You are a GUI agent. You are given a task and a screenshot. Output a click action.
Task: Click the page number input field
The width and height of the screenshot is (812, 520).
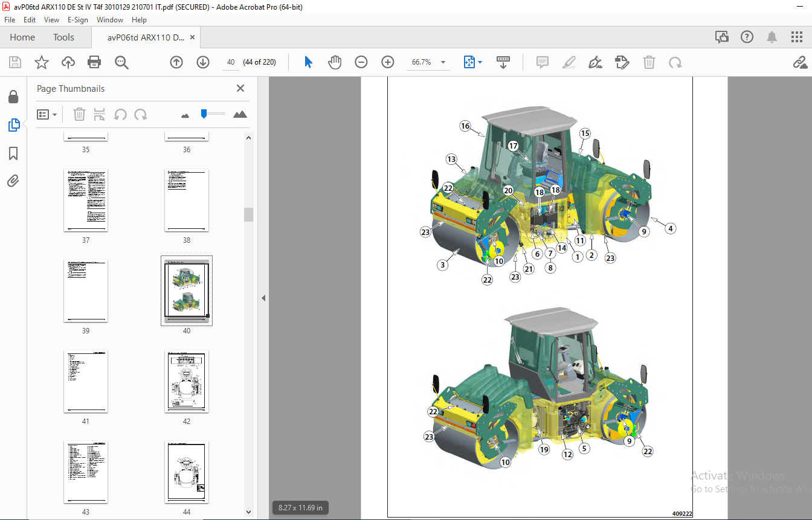(230, 62)
